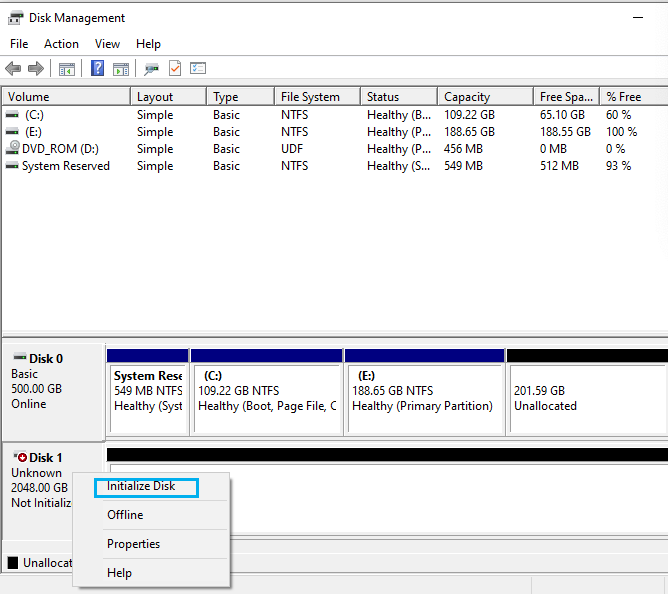Sort by the Layout column header
Viewport: 668px width, 594px height.
point(169,97)
